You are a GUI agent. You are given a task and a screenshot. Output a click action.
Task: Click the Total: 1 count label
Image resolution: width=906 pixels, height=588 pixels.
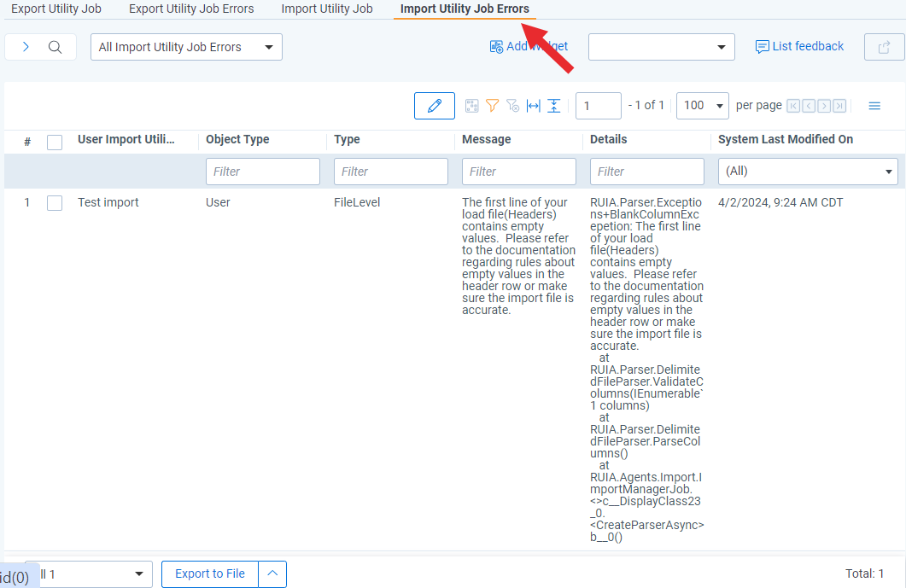pyautogui.click(x=864, y=573)
